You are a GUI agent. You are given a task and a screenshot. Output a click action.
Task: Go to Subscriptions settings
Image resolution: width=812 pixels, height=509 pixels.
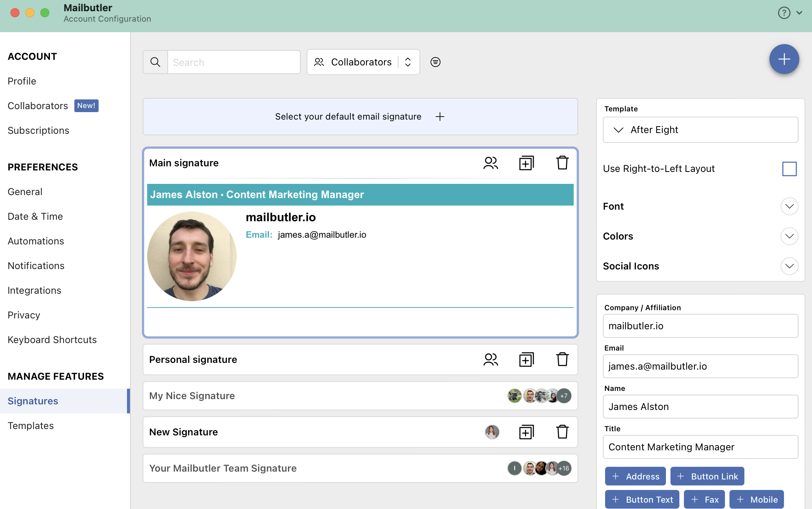click(38, 130)
